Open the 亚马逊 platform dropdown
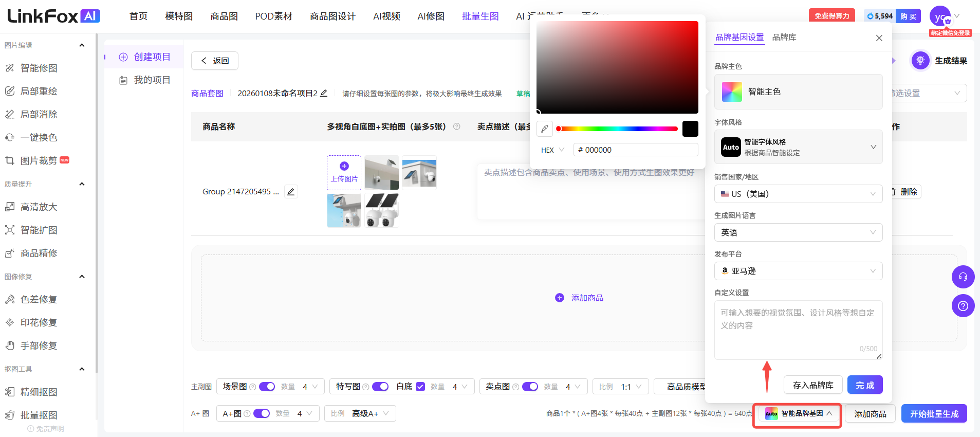980x437 pixels. point(798,271)
